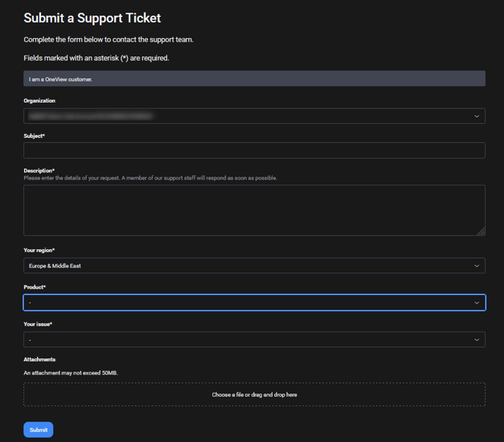The width and height of the screenshot is (504, 442).
Task: Click the dash placeholder in Your issue field
Action: [x=30, y=339]
